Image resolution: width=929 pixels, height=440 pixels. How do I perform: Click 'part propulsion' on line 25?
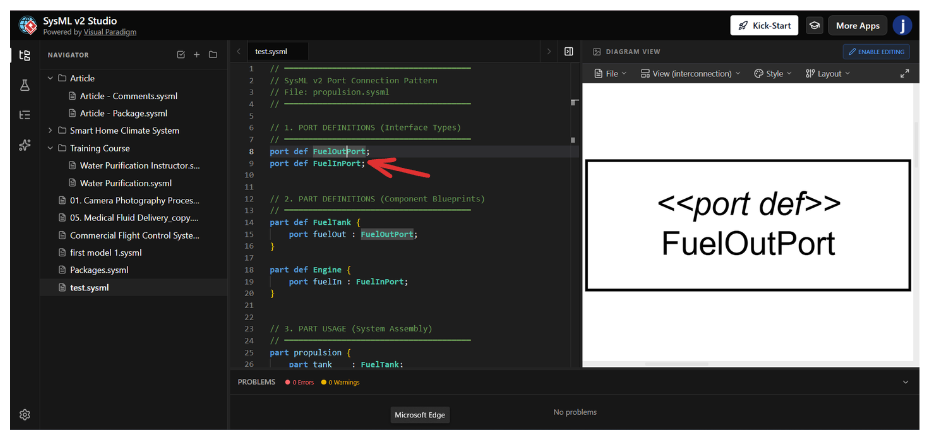point(305,352)
